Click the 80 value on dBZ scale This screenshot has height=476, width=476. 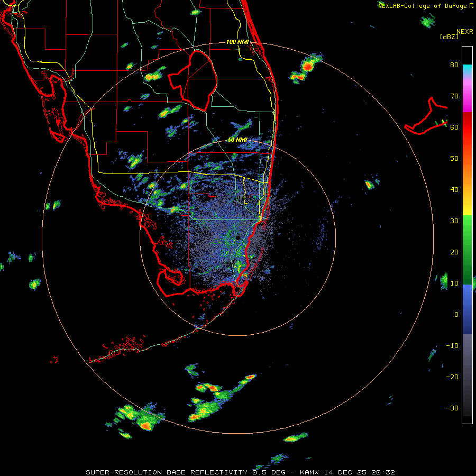tap(454, 65)
